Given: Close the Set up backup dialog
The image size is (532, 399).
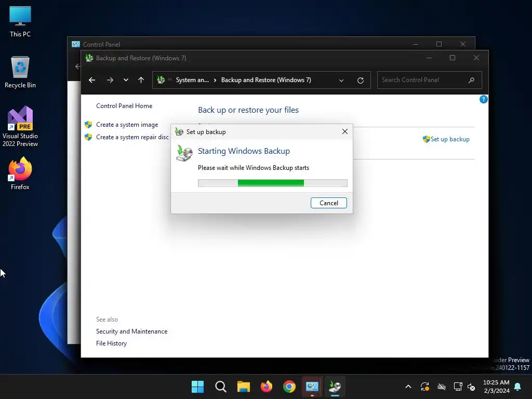Looking at the screenshot, I should tap(345, 131).
